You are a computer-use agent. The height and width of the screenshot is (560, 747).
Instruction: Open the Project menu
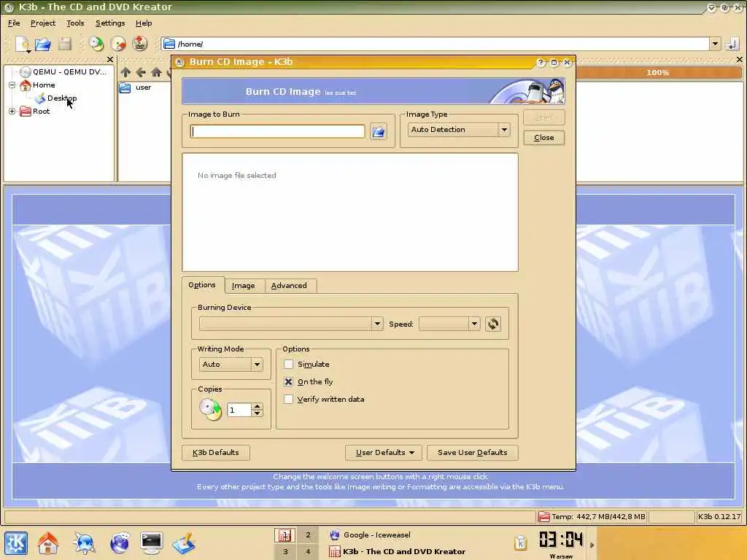(x=43, y=23)
